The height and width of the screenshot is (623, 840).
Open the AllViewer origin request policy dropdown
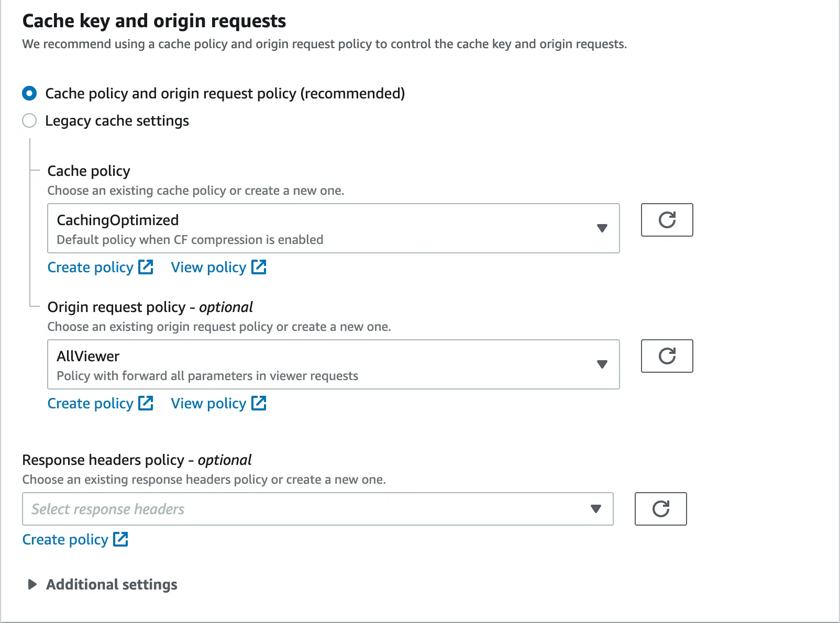(333, 364)
